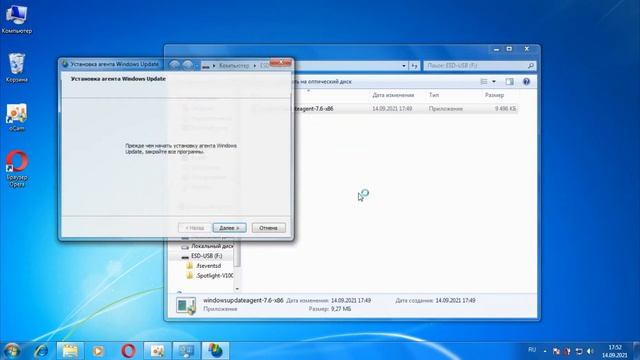Screen dimensions: 640x360
Task: Click Отмена in the installer dialog
Action: (x=268, y=228)
